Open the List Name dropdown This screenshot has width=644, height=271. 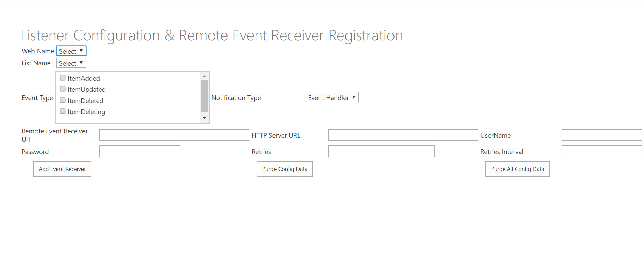pos(71,63)
